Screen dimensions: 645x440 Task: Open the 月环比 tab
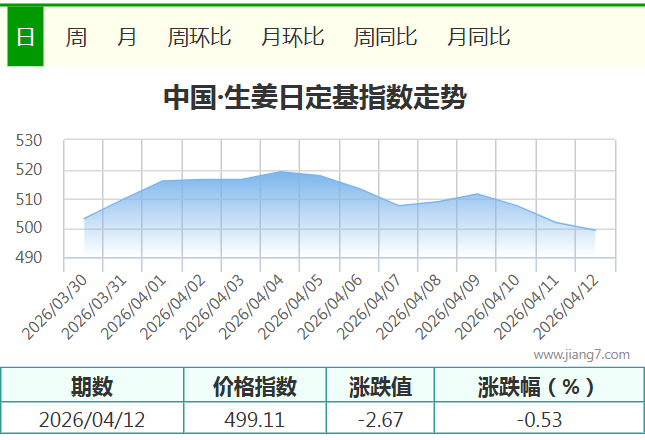[x=292, y=37]
